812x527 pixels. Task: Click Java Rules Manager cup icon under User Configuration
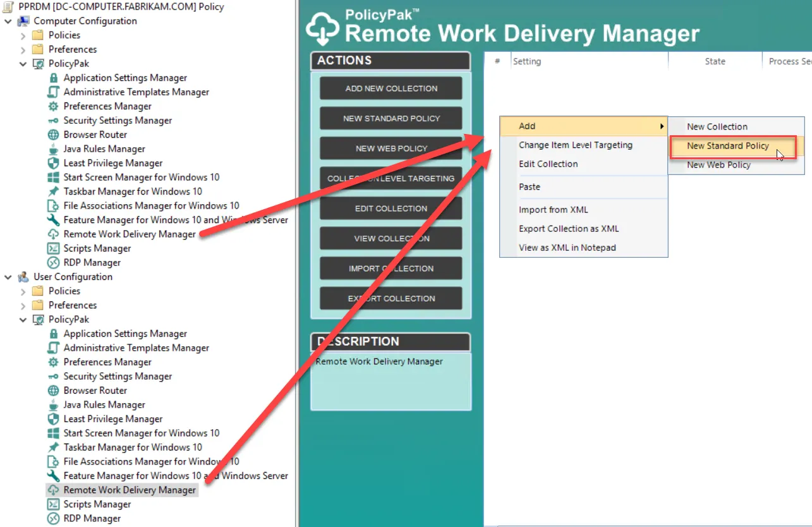point(54,405)
